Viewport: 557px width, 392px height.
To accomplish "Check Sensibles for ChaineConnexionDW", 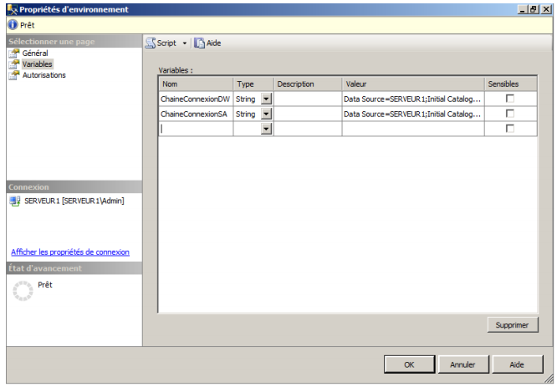I will [x=509, y=99].
